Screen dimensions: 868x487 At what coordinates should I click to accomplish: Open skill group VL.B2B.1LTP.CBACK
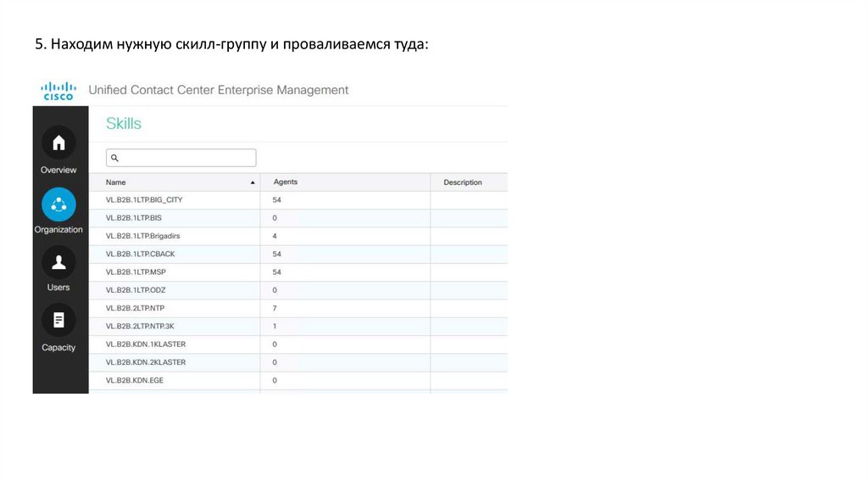tap(140, 255)
